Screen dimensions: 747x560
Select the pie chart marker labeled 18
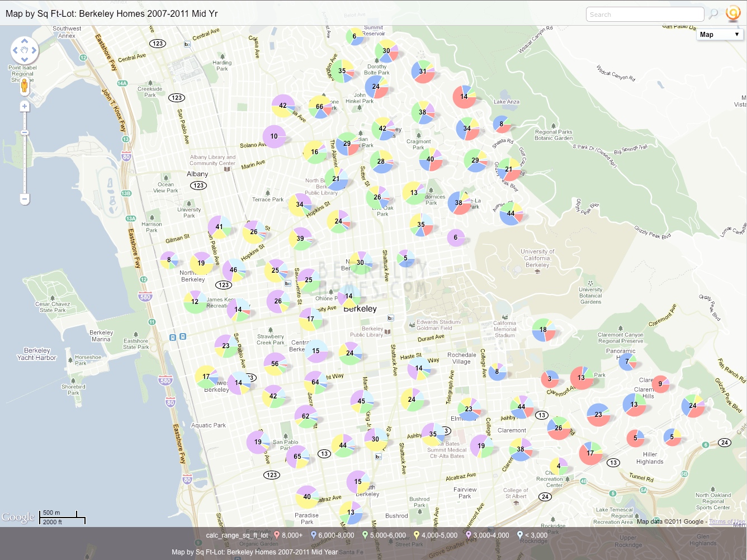click(x=543, y=330)
